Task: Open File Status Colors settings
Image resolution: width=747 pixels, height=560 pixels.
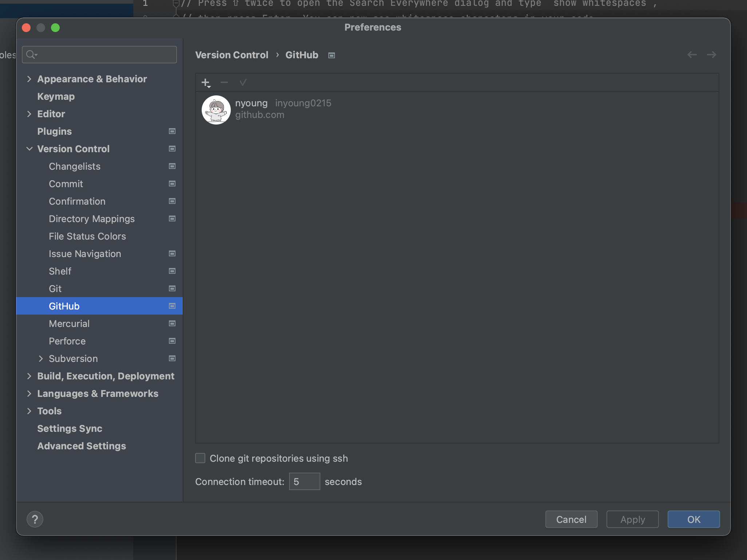Action: [99, 236]
